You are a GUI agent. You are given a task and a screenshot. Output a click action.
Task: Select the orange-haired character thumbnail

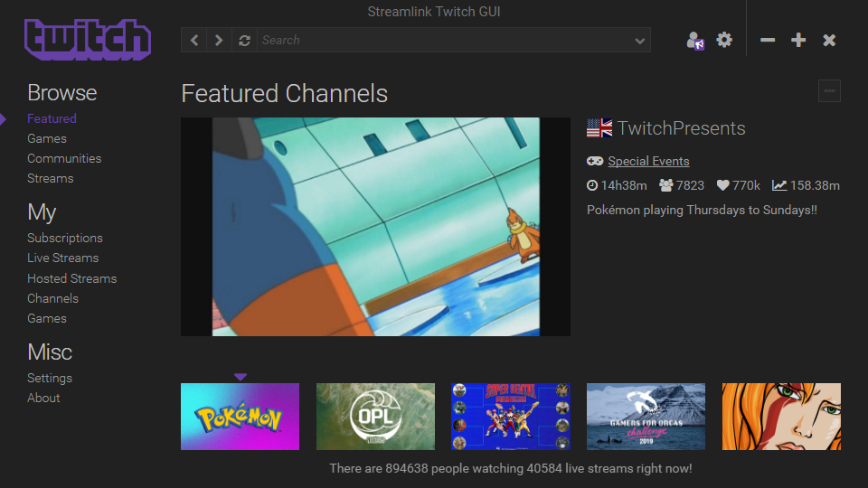click(781, 416)
